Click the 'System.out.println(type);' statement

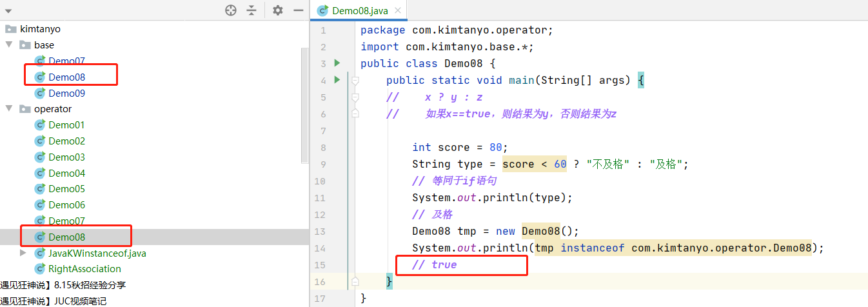(x=493, y=197)
